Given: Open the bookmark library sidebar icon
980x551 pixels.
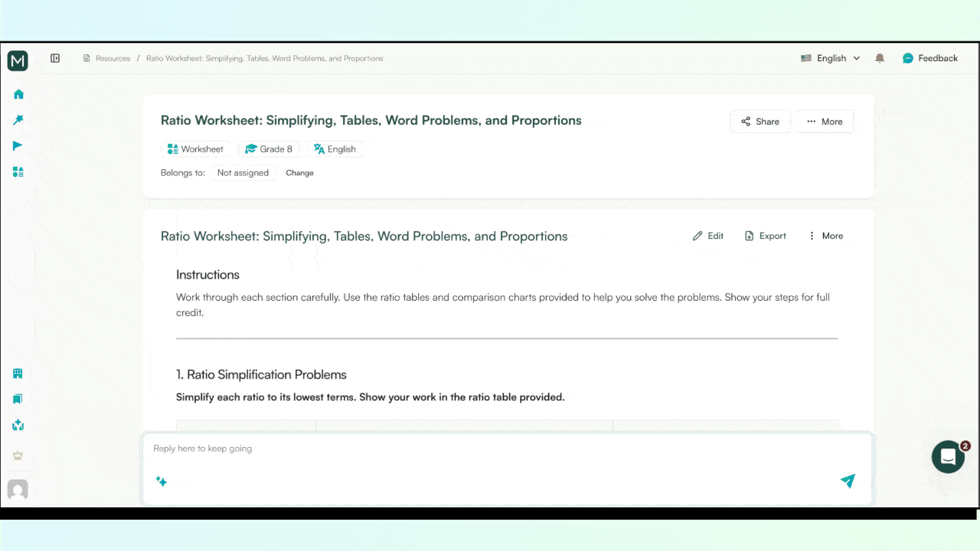Looking at the screenshot, I should pyautogui.click(x=18, y=399).
